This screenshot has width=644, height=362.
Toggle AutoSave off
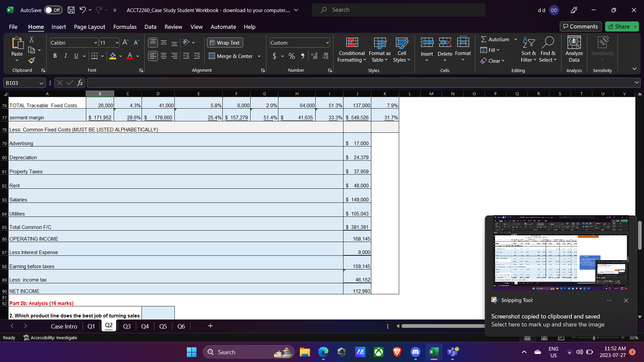click(x=53, y=10)
